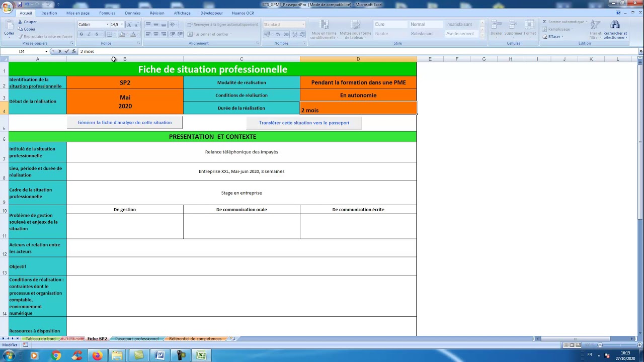This screenshot has height=362, width=644.
Task: Open Mise en forme conditionnelle
Action: [x=324, y=30]
